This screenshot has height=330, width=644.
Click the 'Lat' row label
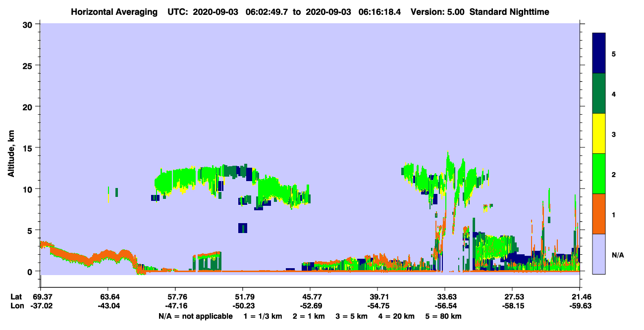(16, 296)
